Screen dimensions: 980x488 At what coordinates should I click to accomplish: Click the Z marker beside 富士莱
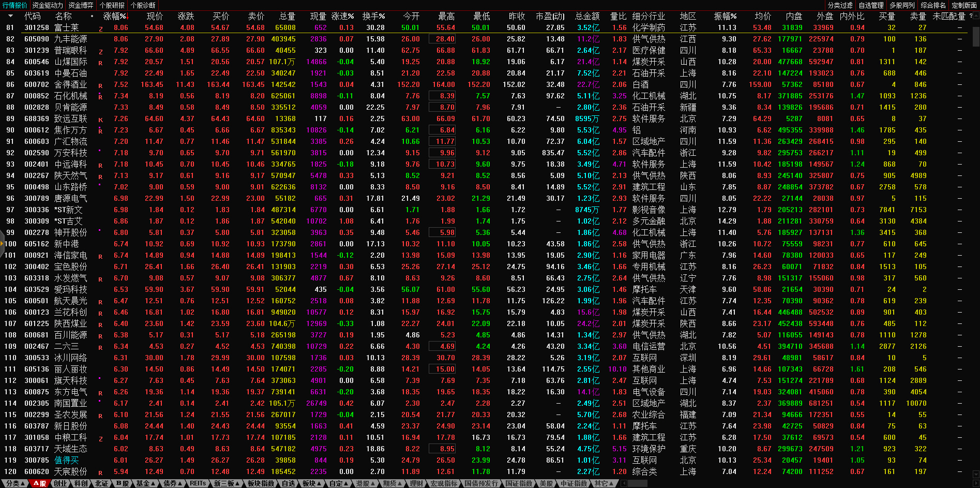point(100,28)
